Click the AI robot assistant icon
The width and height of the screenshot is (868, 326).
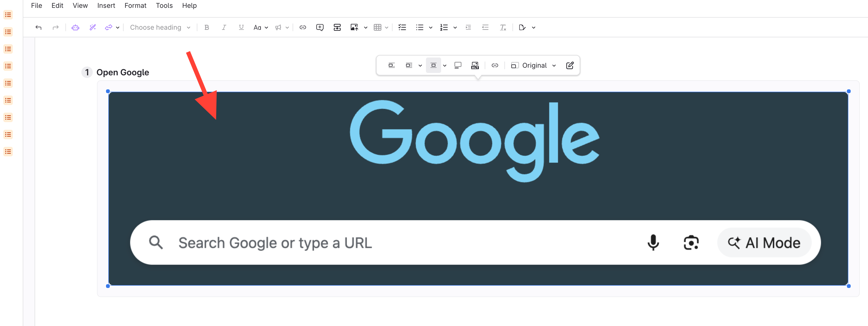[x=75, y=28]
